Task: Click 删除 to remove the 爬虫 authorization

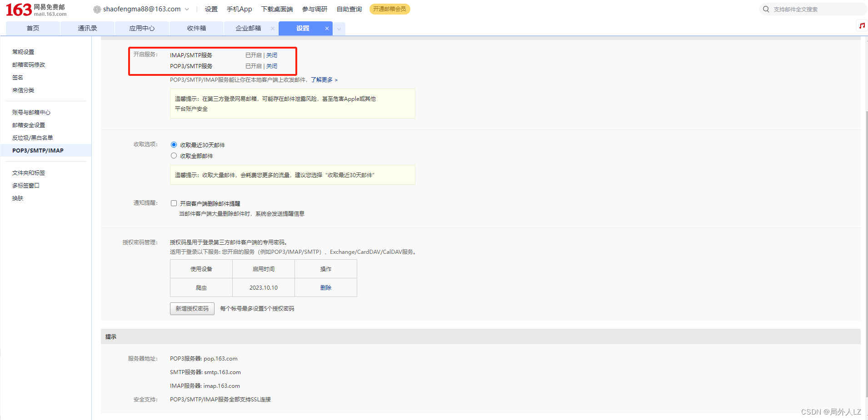Action: tap(326, 287)
